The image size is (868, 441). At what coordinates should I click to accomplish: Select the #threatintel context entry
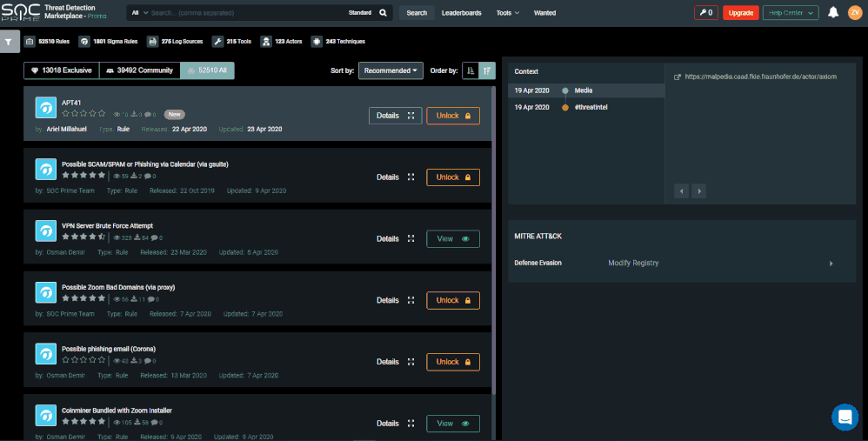pos(586,107)
